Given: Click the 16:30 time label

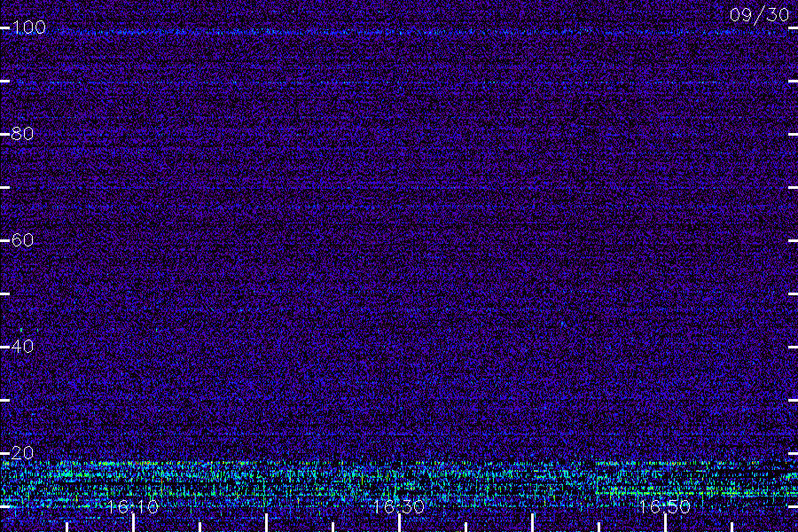Looking at the screenshot, I should (x=398, y=507).
